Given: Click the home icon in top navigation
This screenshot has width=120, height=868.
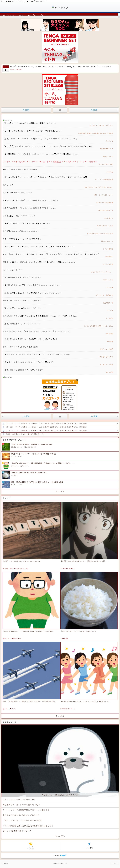Looking at the screenshot, I should click(60, 110).
